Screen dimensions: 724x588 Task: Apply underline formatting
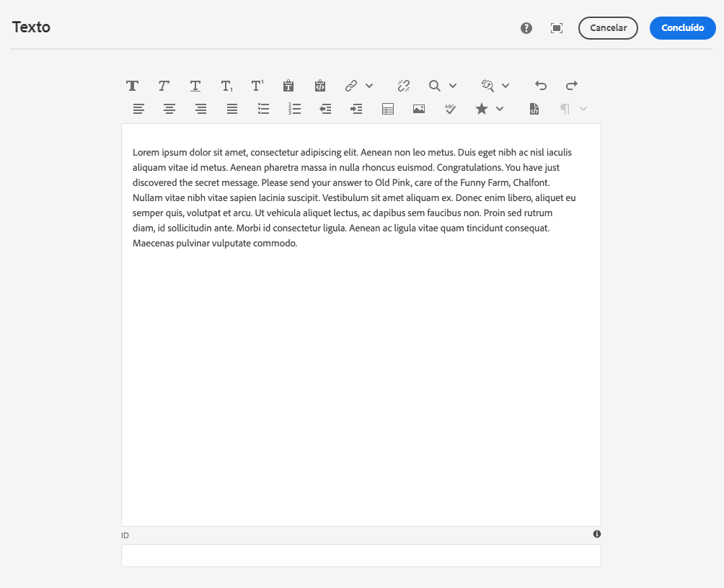(x=195, y=86)
